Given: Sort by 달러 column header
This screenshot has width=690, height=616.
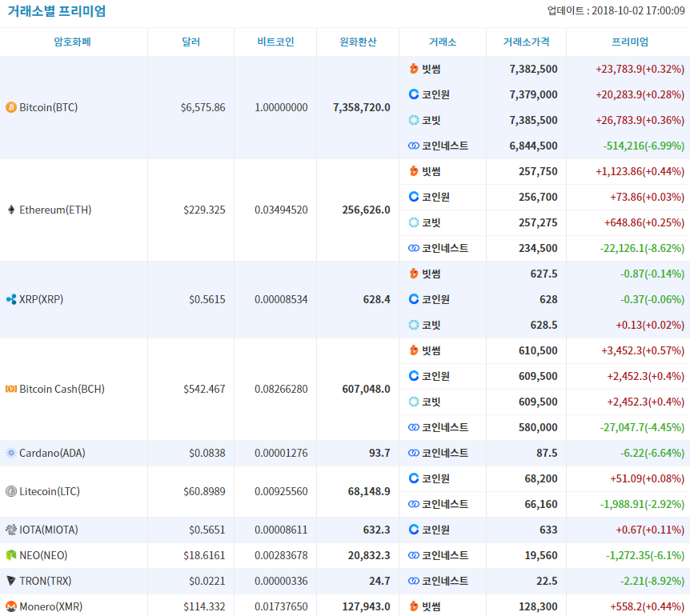Looking at the screenshot, I should tap(191, 42).
